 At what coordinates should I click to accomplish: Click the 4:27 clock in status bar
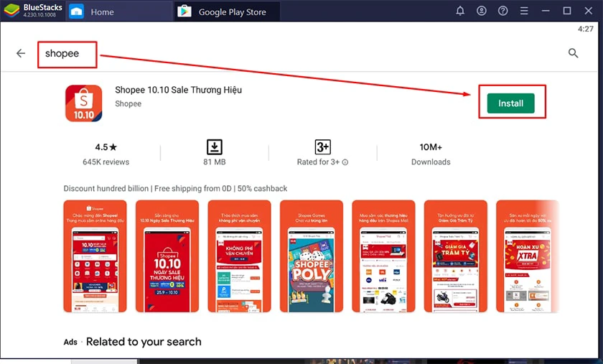click(586, 29)
